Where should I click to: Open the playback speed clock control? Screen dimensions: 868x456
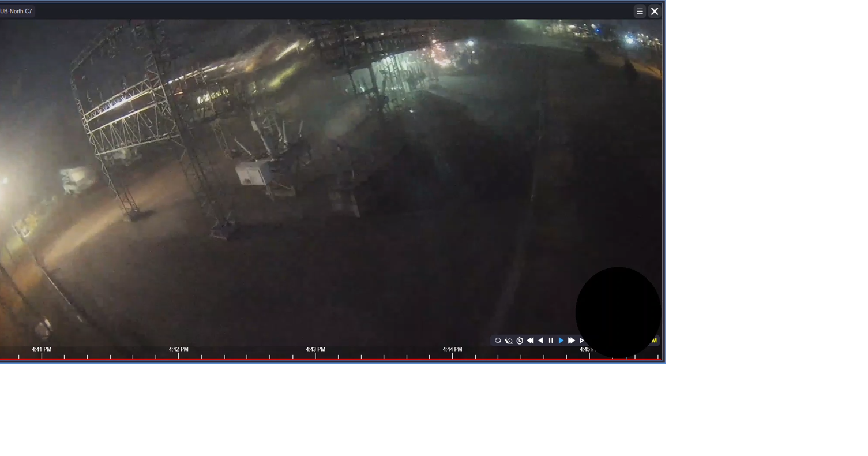pos(519,340)
